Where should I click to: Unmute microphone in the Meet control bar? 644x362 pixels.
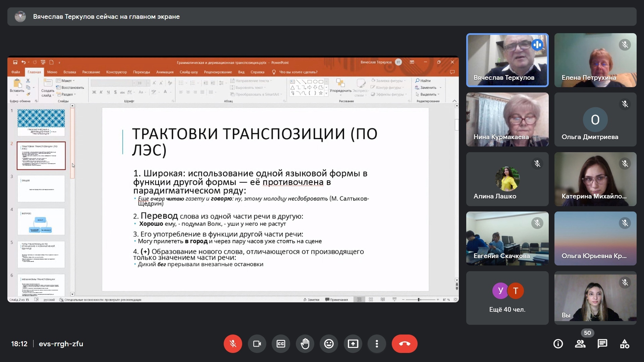[x=233, y=344]
